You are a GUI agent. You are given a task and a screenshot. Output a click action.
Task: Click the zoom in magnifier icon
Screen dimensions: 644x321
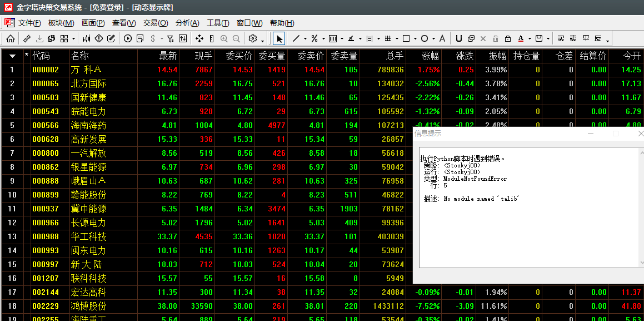point(224,38)
